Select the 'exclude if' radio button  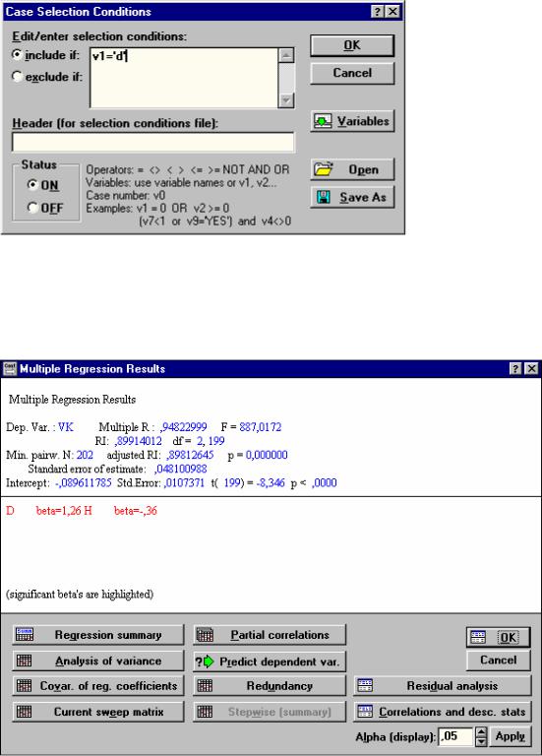[18, 77]
